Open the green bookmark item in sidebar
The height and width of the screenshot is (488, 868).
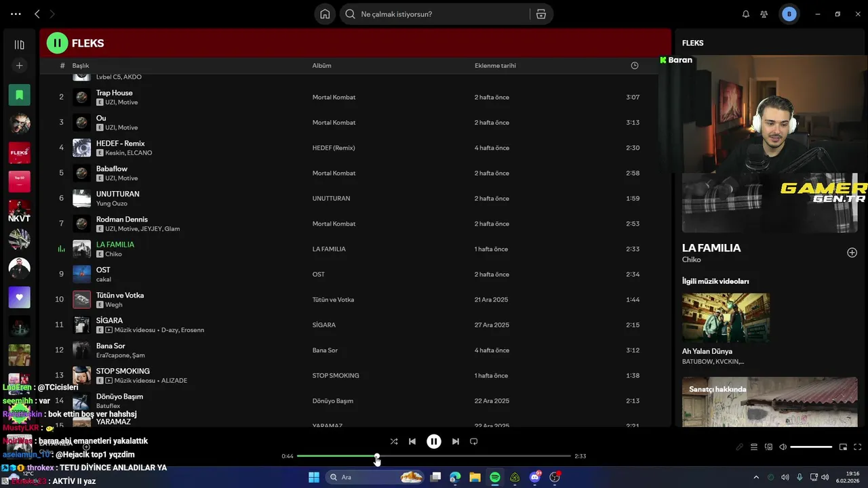[x=19, y=95]
